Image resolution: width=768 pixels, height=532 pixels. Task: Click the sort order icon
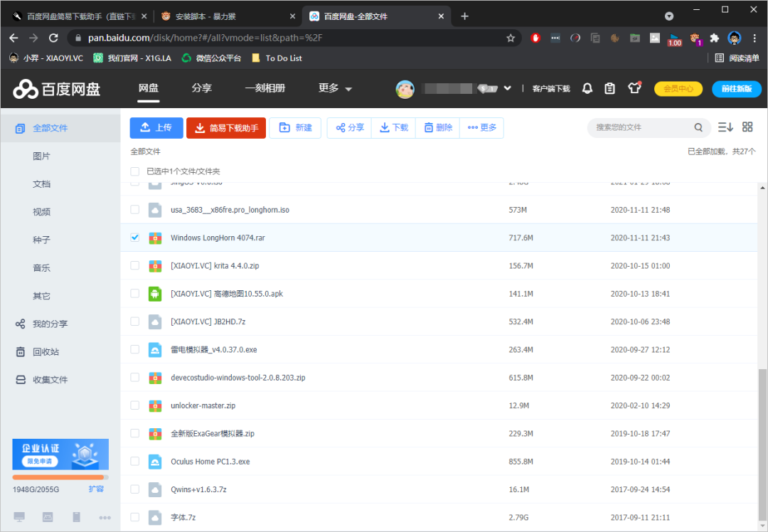725,127
